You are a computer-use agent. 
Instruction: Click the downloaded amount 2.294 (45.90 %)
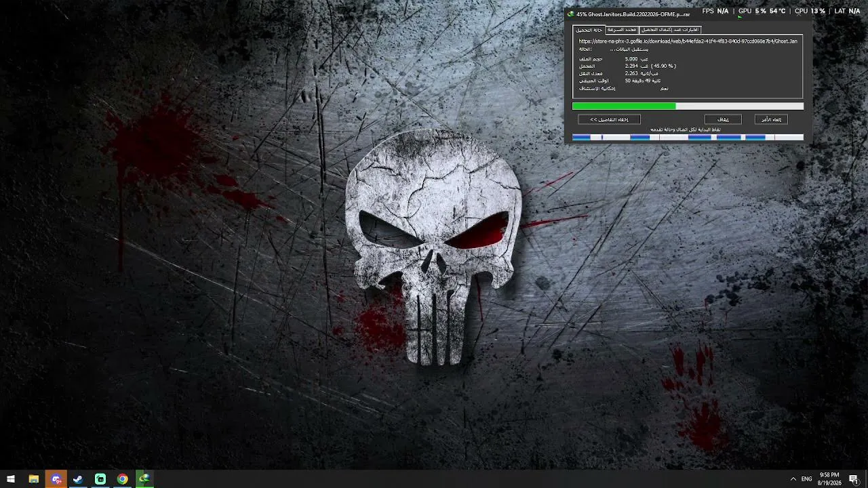pos(650,66)
